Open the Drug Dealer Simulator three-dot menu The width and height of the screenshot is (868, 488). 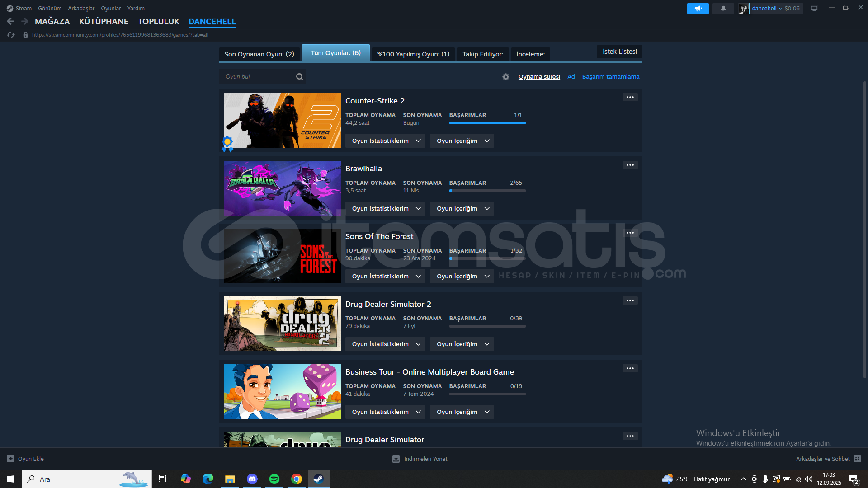[x=630, y=436]
